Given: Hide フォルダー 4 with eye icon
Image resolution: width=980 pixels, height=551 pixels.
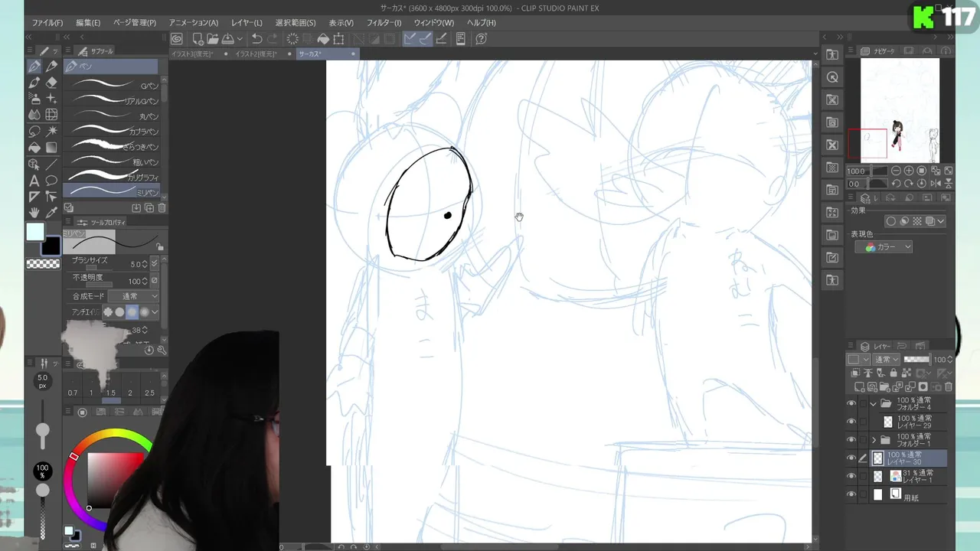Looking at the screenshot, I should (x=851, y=403).
